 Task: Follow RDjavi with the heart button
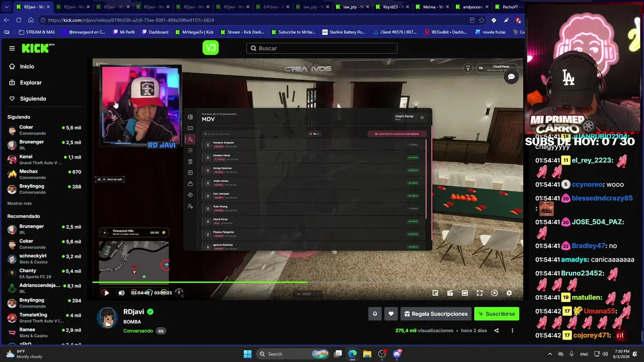(x=391, y=314)
